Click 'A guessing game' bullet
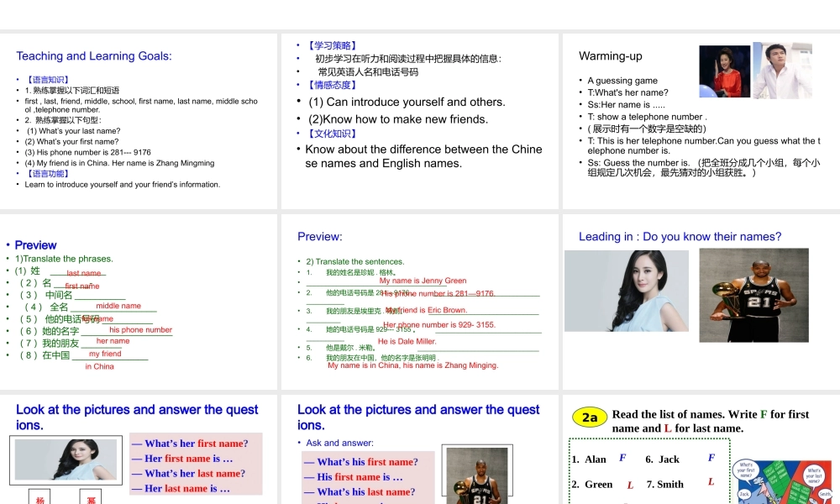Viewport: 840px width, 504px height. coord(622,81)
